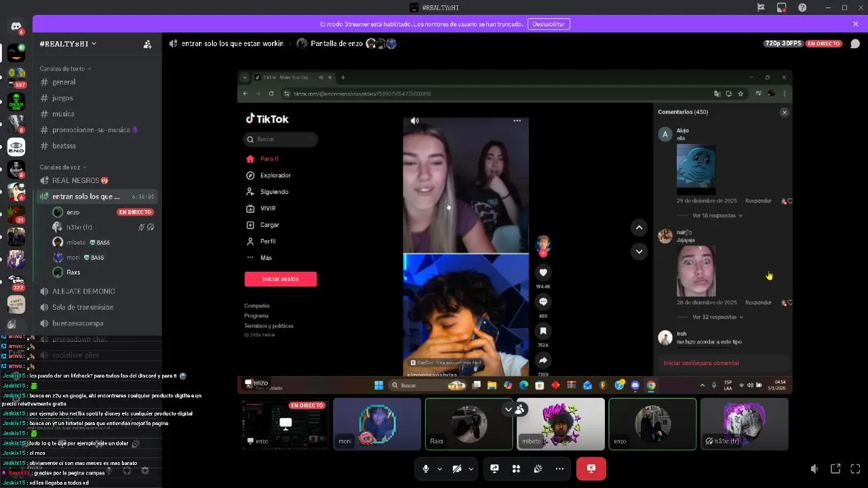
Task: Open the Discord quests flag icon
Action: (x=761, y=7)
